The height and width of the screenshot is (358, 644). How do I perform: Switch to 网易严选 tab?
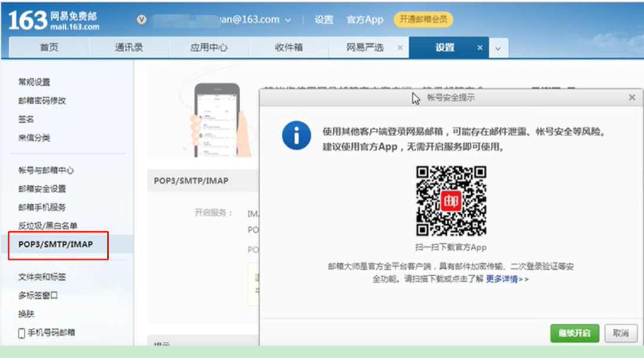(365, 47)
